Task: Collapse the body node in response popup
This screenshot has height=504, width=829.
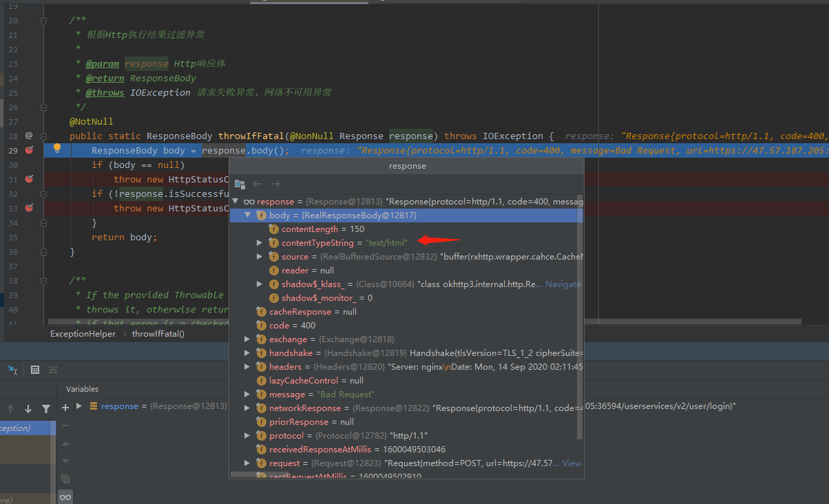Action: click(x=248, y=215)
